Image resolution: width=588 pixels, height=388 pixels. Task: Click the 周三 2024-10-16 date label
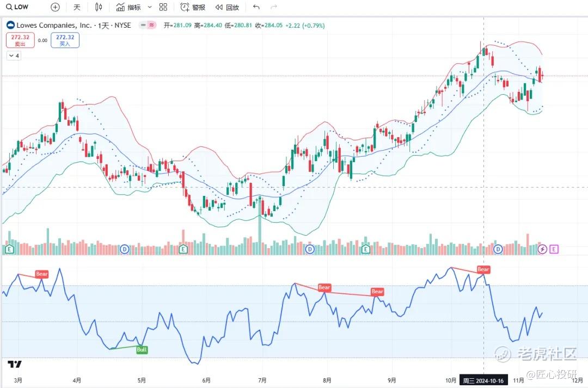tap(483, 380)
